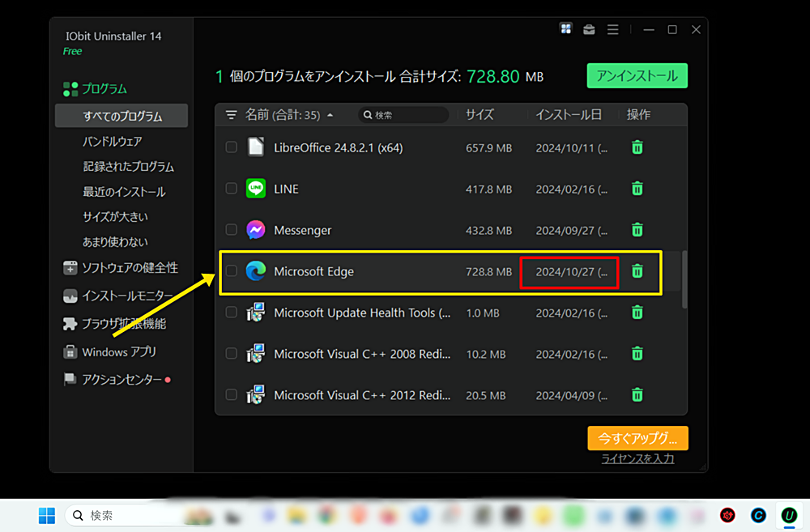
Task: Open ソフトウェアの健全性 section
Action: click(121, 267)
